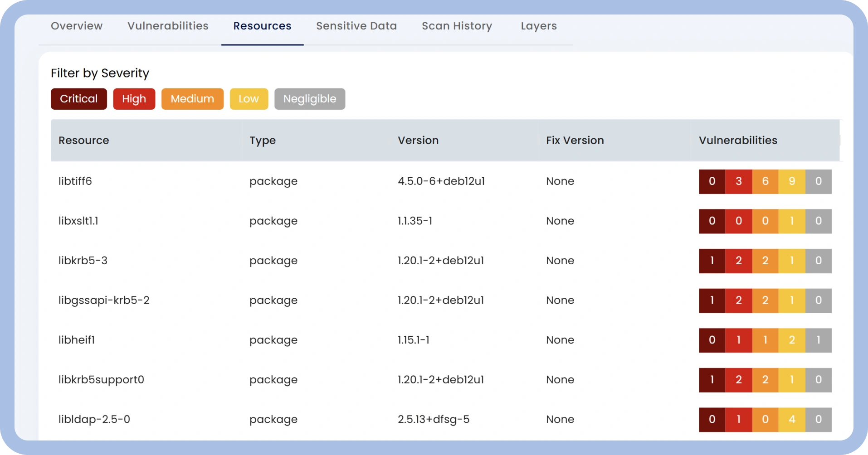Open the libldap-2.5-0 resource details

click(x=93, y=420)
